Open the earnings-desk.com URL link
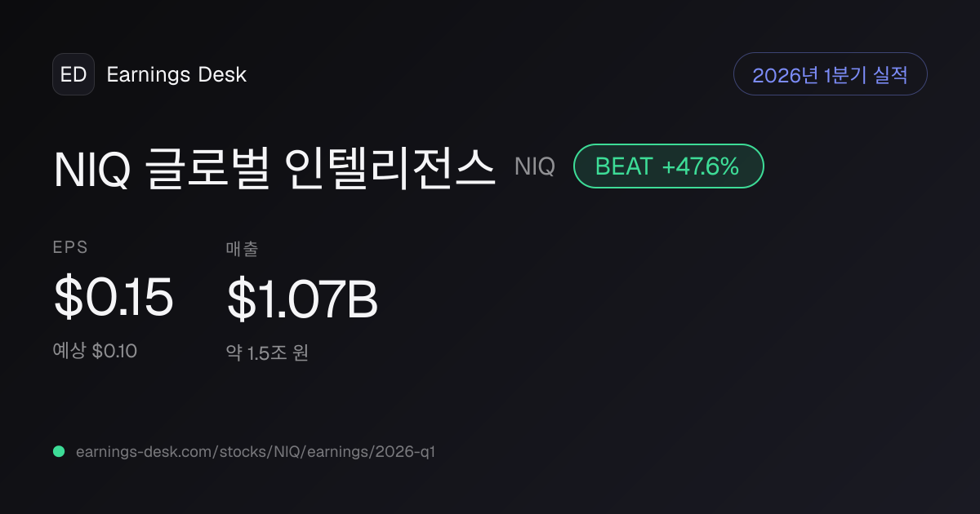Screen dimensions: 980x514 (256, 452)
